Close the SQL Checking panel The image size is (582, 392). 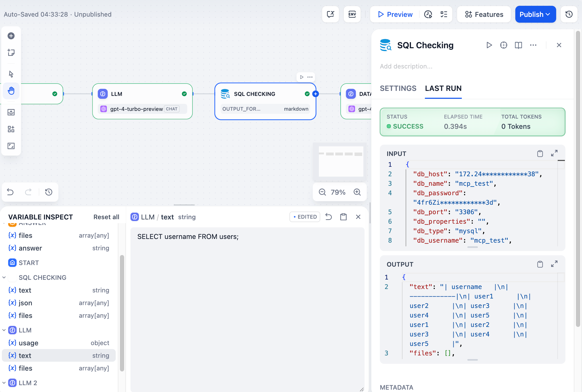pyautogui.click(x=559, y=45)
